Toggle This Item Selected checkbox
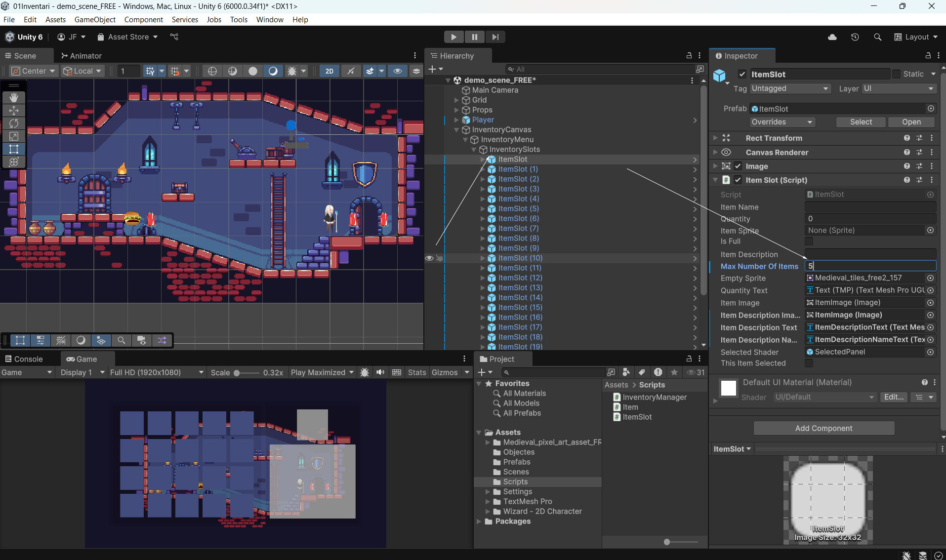 [809, 363]
